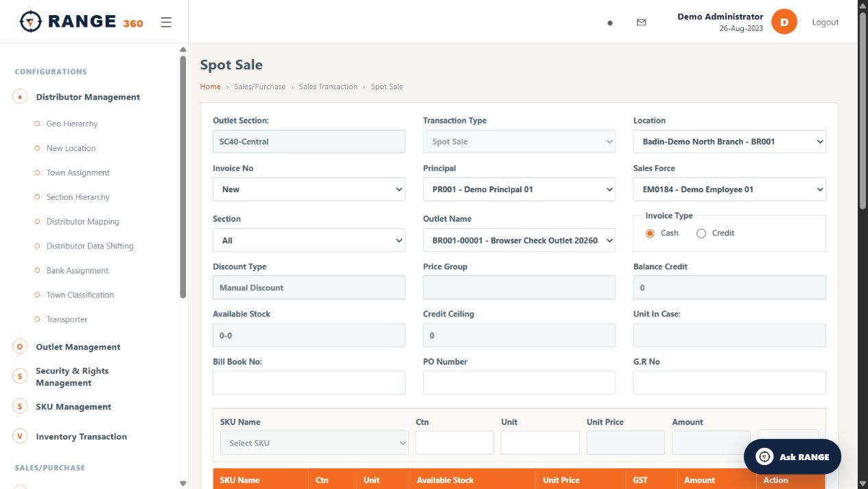
Task: Open the Sales Force dropdown
Action: pyautogui.click(x=729, y=190)
